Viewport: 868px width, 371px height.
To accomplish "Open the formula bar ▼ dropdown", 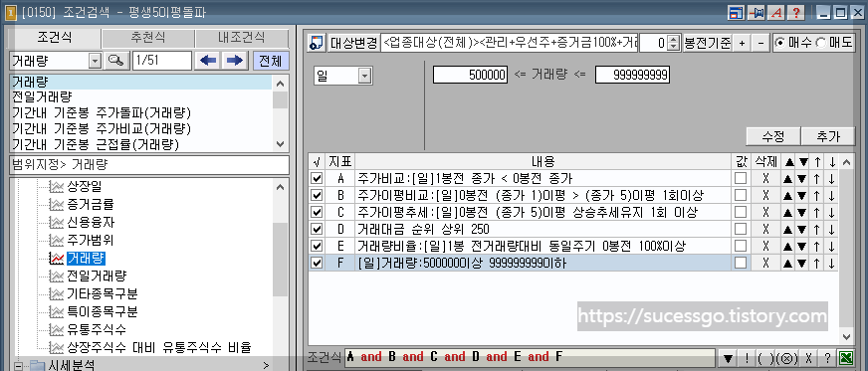I will tap(729, 357).
